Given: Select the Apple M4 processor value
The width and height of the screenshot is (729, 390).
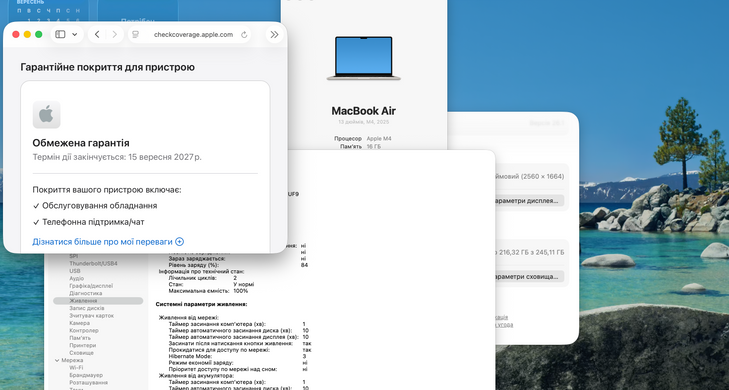Looking at the screenshot, I should pos(379,139).
